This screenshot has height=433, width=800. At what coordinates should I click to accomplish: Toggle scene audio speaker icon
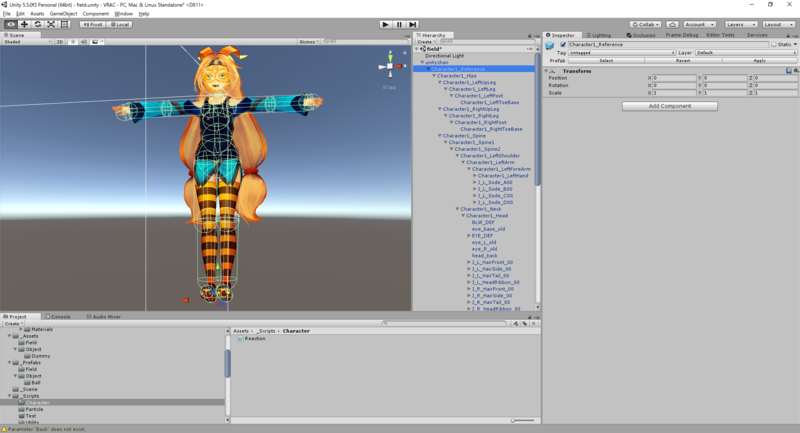[x=84, y=41]
